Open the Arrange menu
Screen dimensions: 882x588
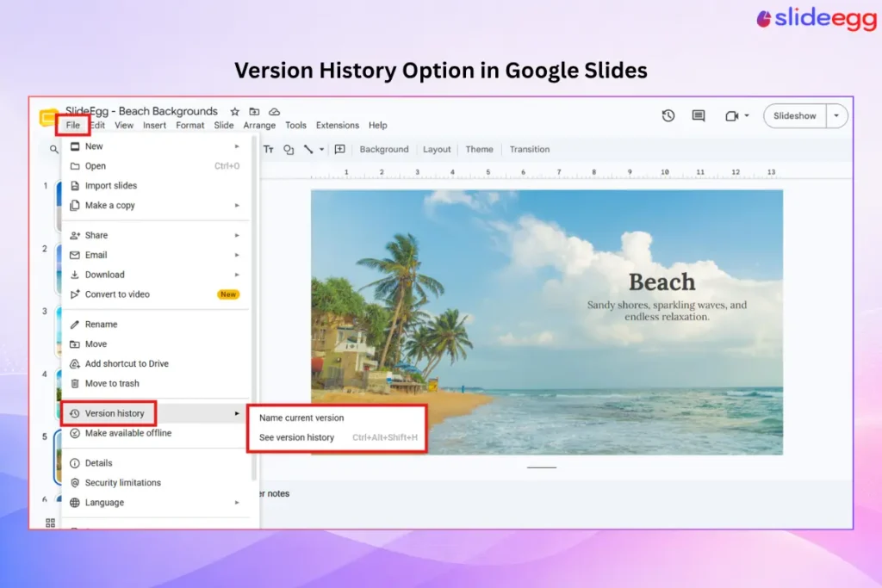point(259,126)
